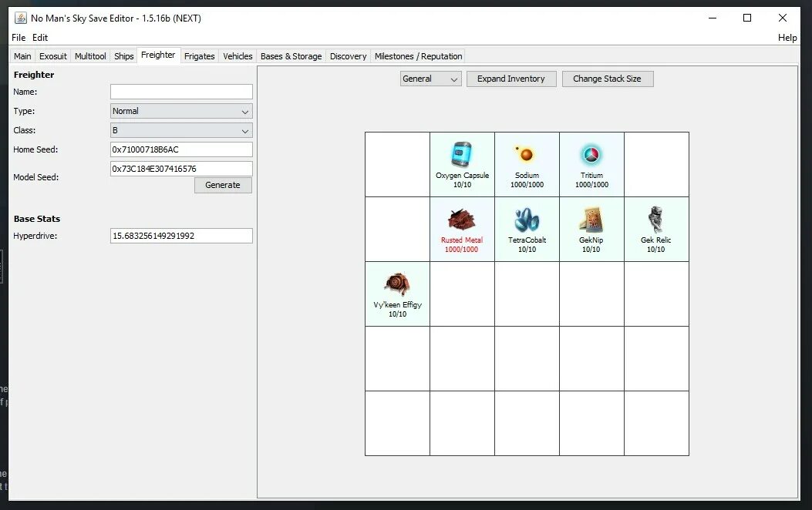Screen dimensions: 812x510
Task: Select the Vy'keen Effigy inventory item
Action: tap(397, 294)
